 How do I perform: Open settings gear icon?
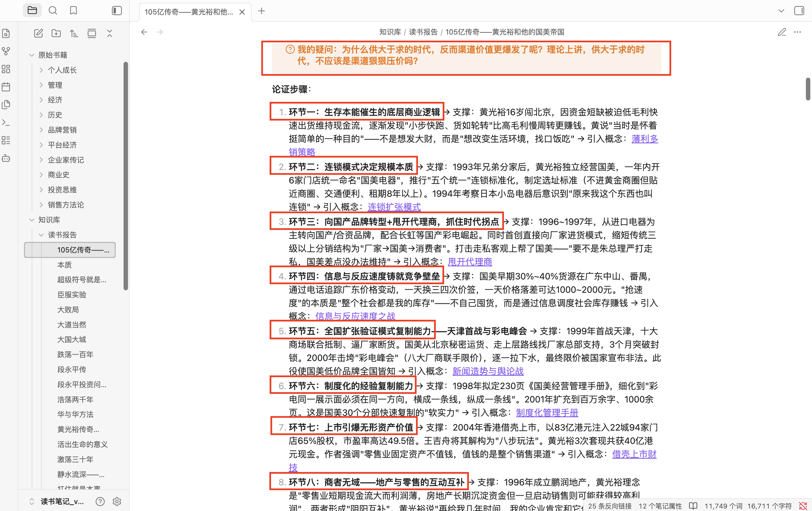click(x=117, y=502)
